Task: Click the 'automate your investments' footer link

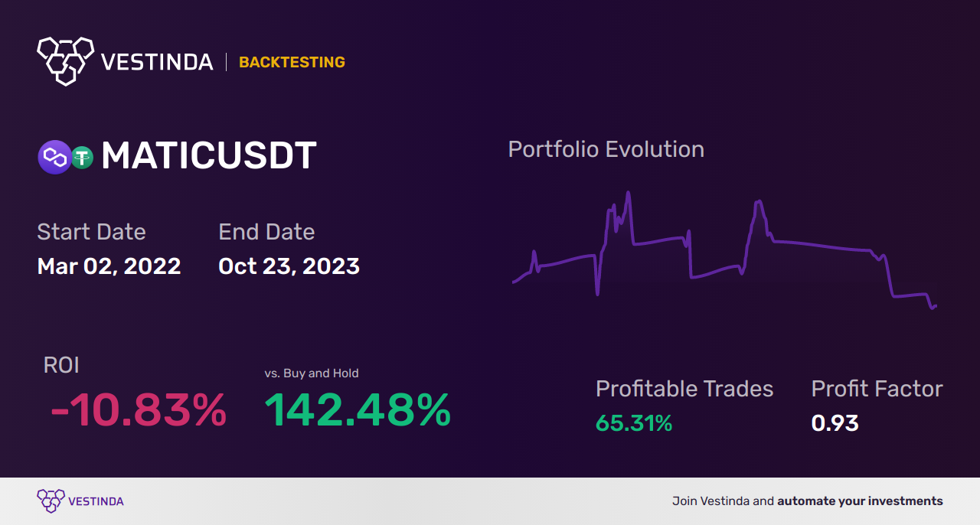Action: 860,501
